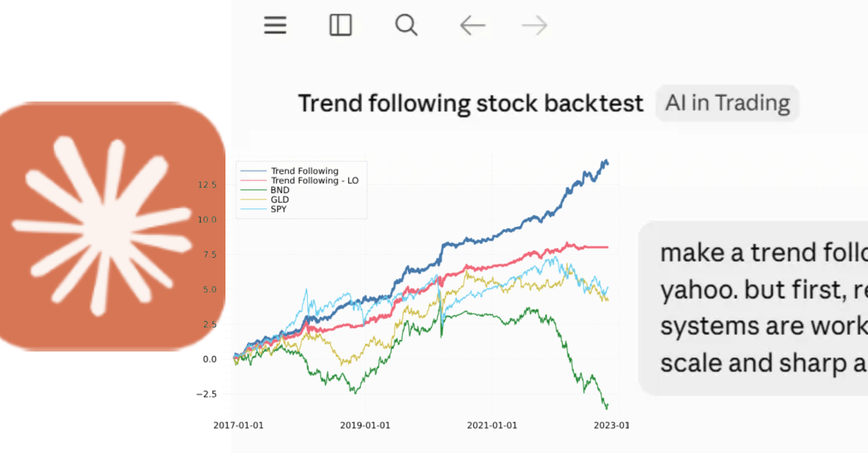Click the 10.0 y-axis tick label
The width and height of the screenshot is (868, 453).
click(207, 220)
